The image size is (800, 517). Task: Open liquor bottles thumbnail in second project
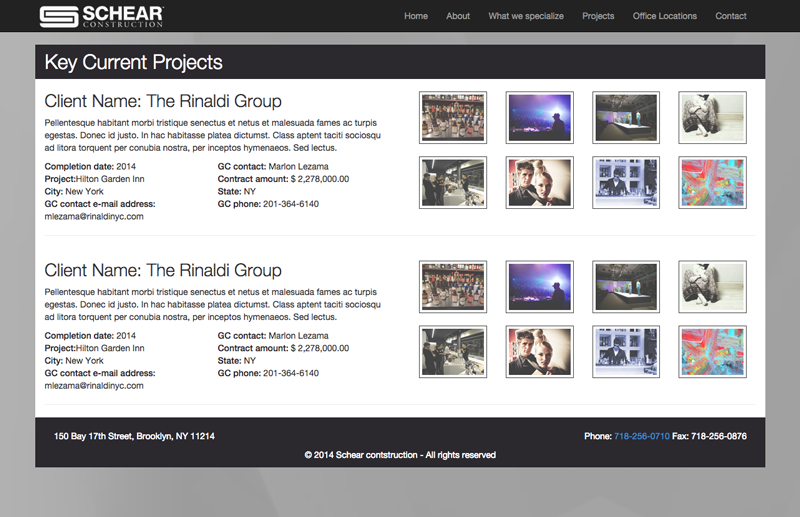[453, 287]
